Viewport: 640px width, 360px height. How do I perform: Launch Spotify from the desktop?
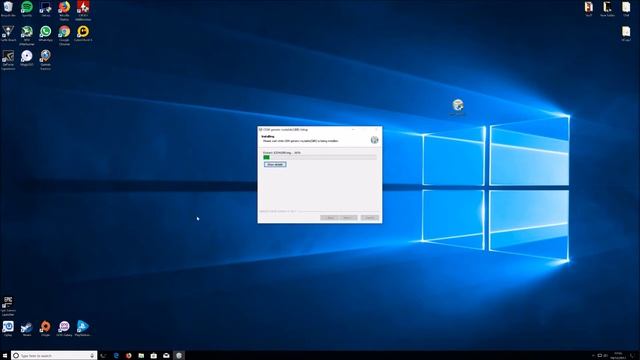[27, 9]
